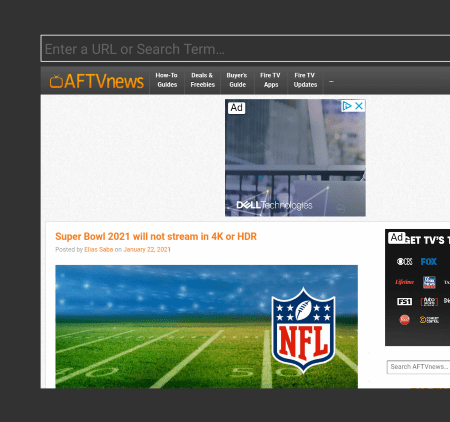
Task: Close the Dell Technologies ad
Action: pyautogui.click(x=359, y=106)
